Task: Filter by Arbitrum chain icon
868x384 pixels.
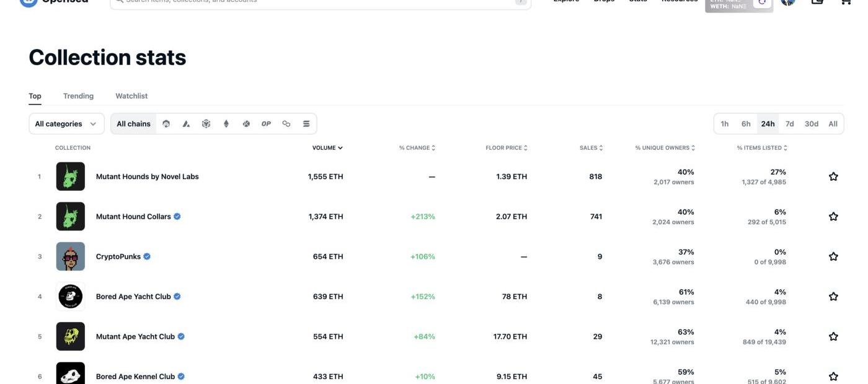Action: (x=166, y=124)
